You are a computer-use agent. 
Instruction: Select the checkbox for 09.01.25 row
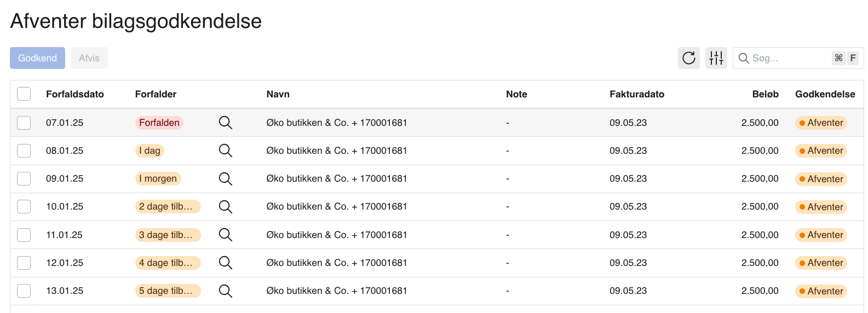tap(24, 179)
